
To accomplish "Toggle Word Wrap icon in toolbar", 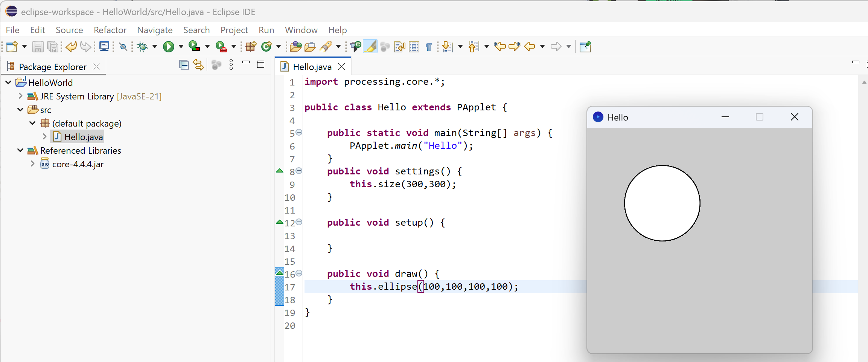I will coord(400,46).
